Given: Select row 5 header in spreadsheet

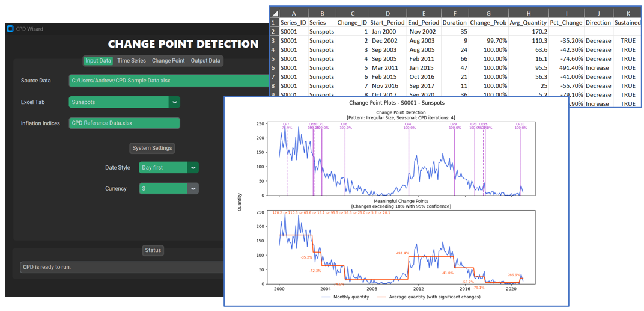Looking at the screenshot, I should point(273,59).
